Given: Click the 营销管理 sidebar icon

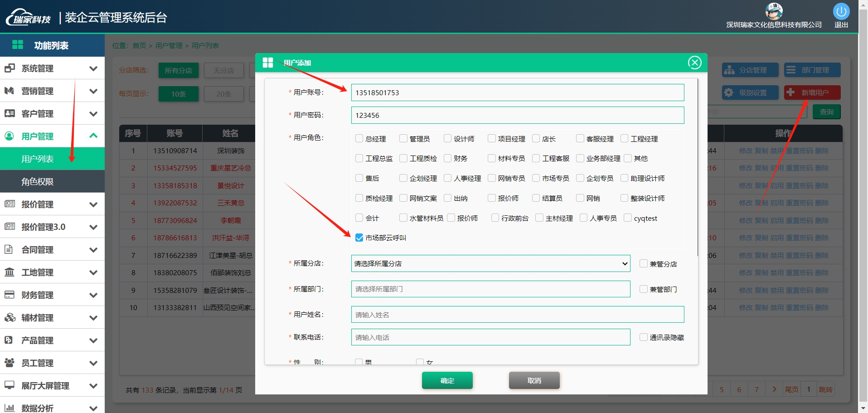Looking at the screenshot, I should [x=10, y=91].
